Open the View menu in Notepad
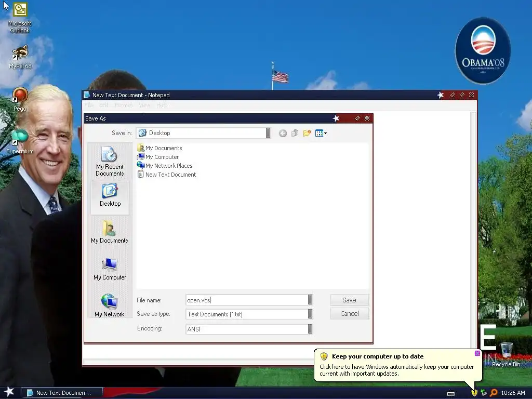532x399 pixels. coord(144,105)
